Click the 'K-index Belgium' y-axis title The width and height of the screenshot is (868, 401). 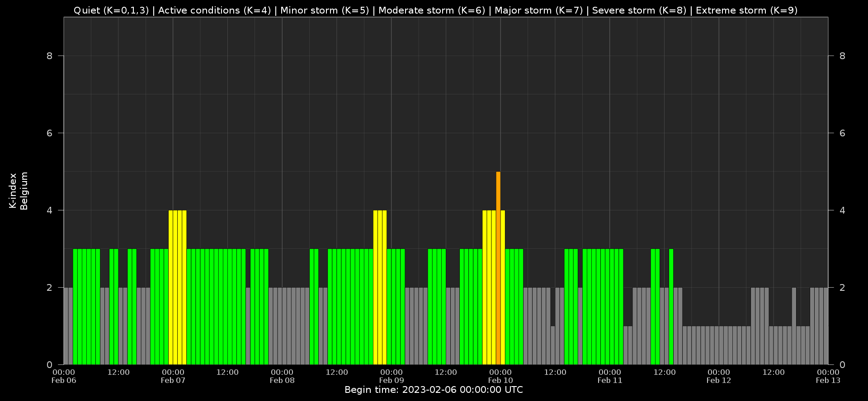click(x=19, y=191)
